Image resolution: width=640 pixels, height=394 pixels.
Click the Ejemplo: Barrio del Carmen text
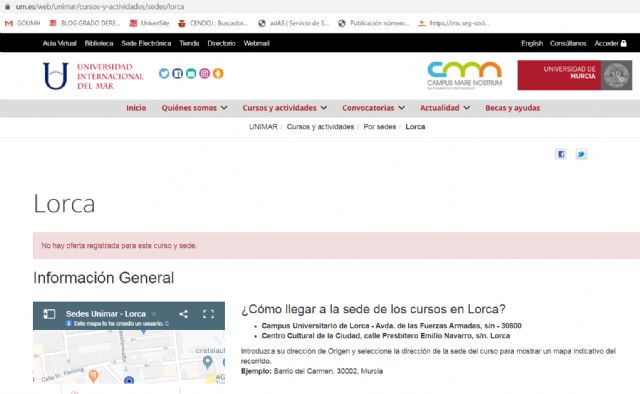[312, 371]
